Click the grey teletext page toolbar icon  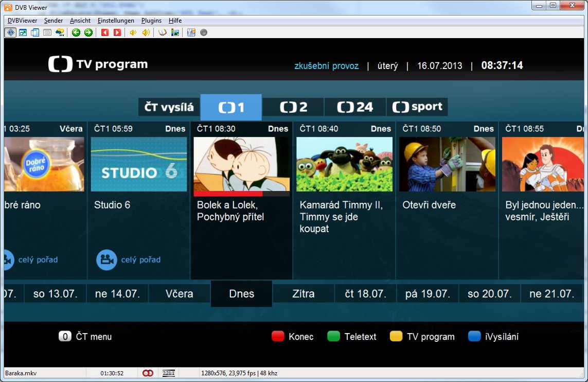47,32
